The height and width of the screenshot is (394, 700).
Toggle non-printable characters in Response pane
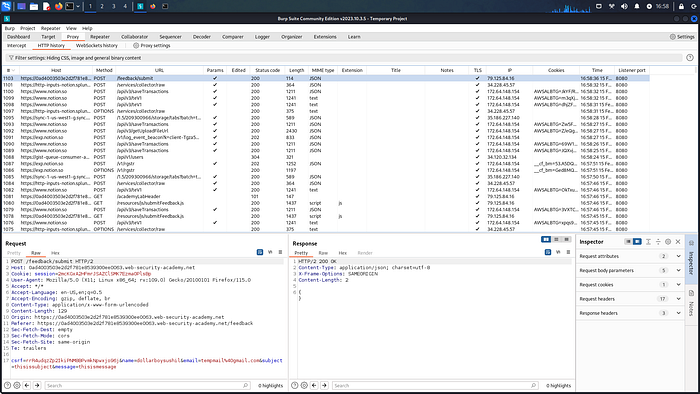tap(558, 252)
